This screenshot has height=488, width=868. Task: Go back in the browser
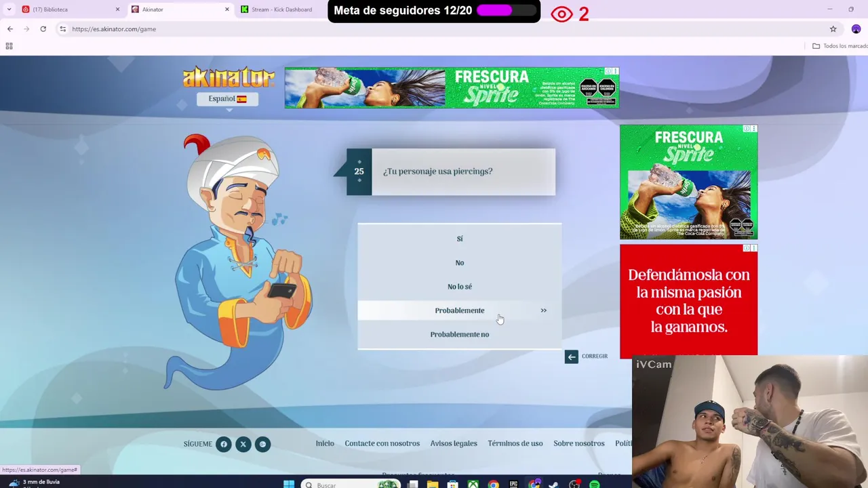(x=10, y=29)
